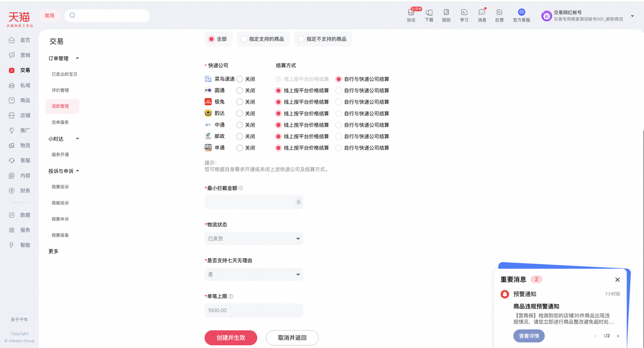Open the 消息 notifications icon
This screenshot has width=644, height=348.
pos(481,15)
